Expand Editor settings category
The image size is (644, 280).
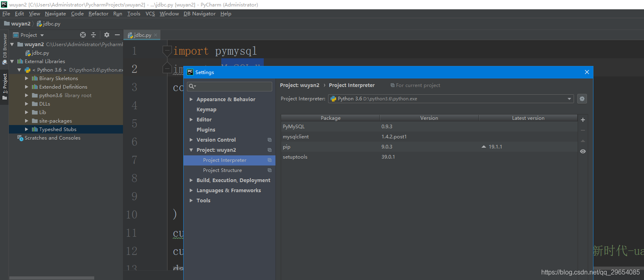tap(191, 120)
